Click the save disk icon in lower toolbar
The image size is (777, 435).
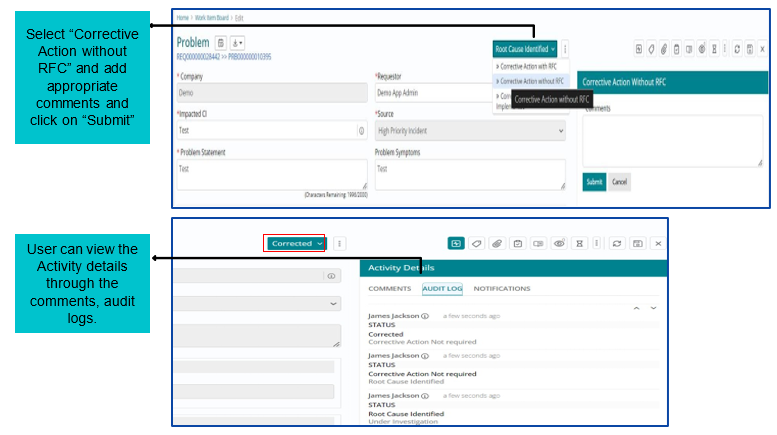pos(638,243)
